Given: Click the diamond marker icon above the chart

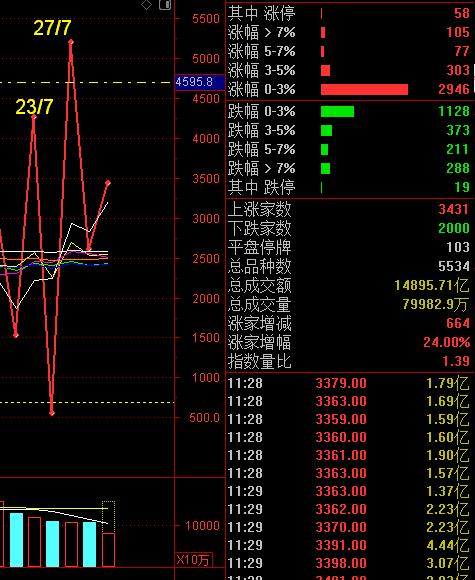Looking at the screenshot, I should (x=146, y=4).
